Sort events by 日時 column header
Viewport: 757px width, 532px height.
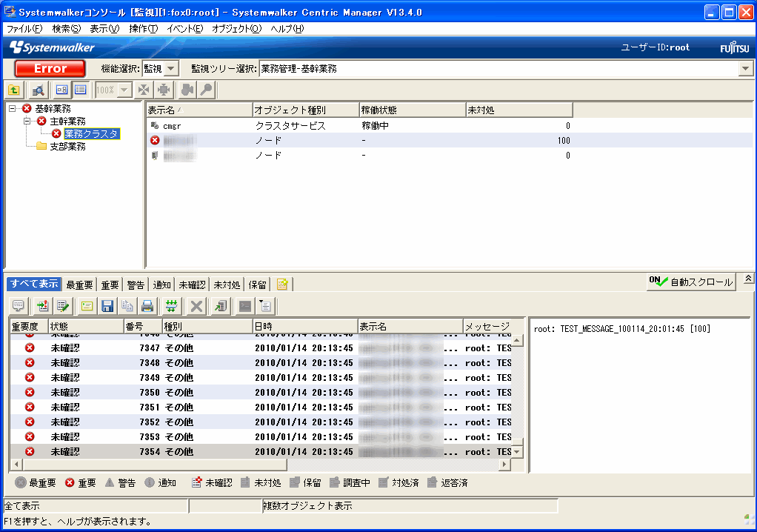pyautogui.click(x=305, y=326)
